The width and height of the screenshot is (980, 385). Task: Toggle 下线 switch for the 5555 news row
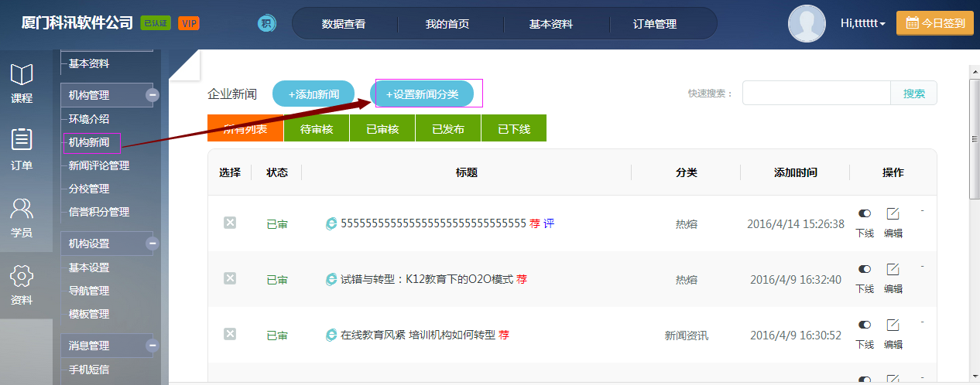coord(865,213)
